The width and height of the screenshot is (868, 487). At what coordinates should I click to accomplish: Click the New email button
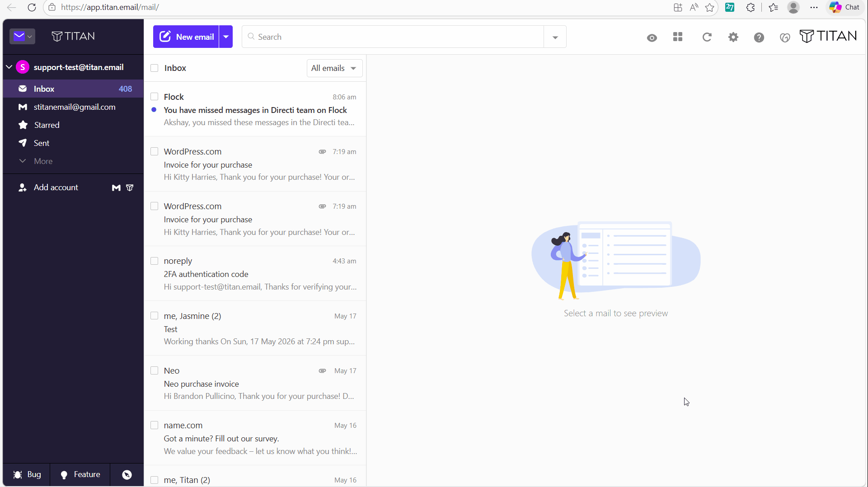point(186,37)
